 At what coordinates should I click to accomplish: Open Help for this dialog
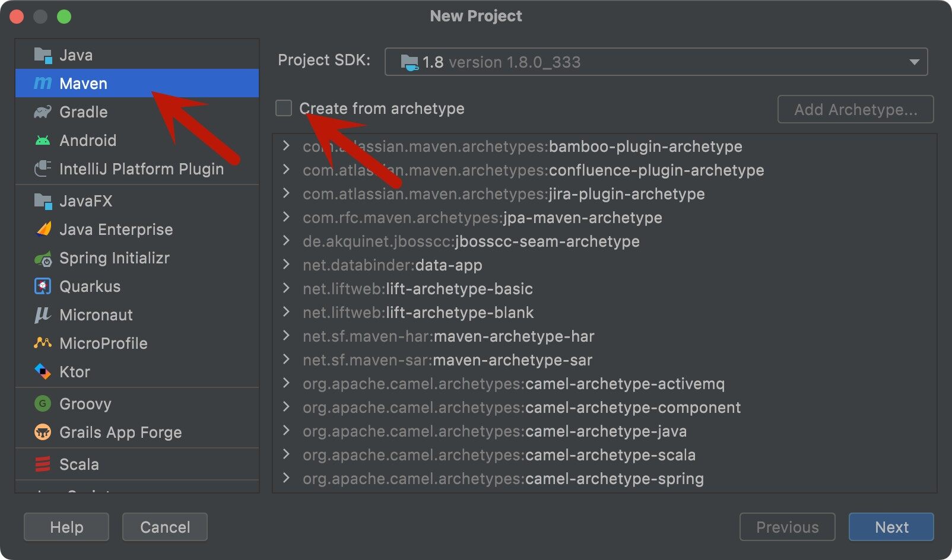66,527
